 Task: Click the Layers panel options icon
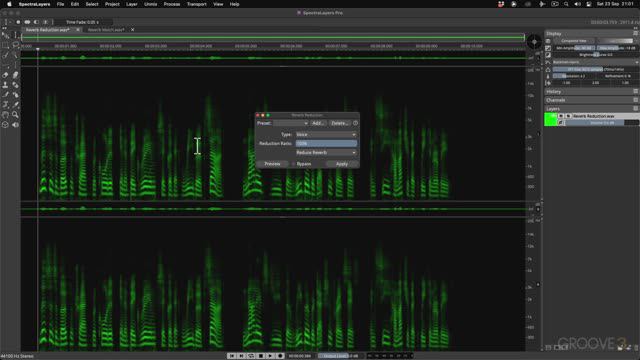coord(636,109)
